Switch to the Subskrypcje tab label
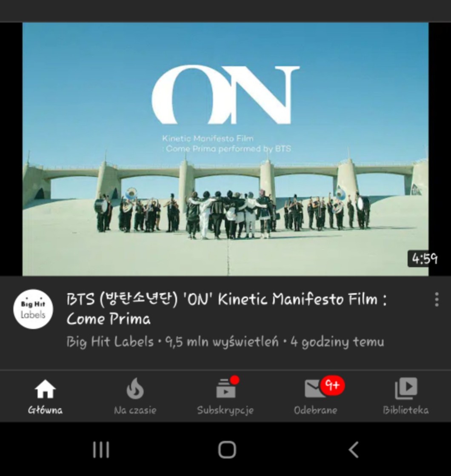Viewport: 451px width, 476px height. [225, 411]
